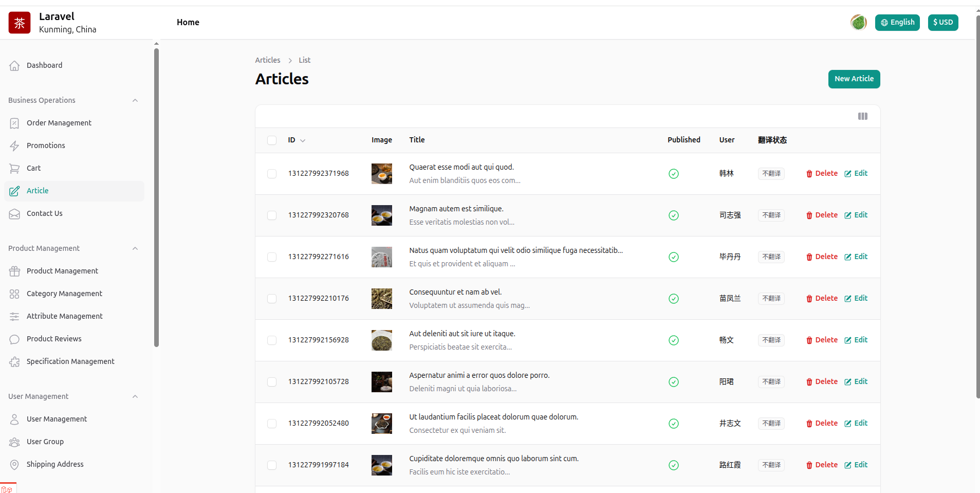
Task: Open the user avatar in the header
Action: (x=858, y=23)
